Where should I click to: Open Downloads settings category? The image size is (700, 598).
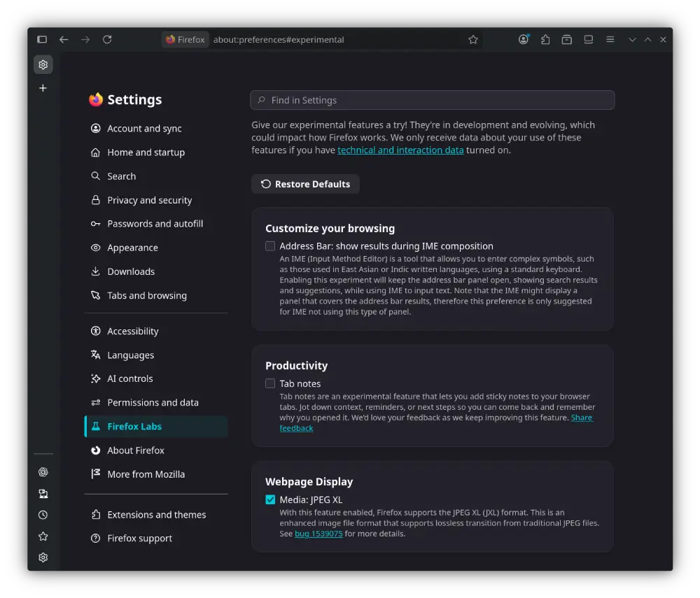coord(156,271)
